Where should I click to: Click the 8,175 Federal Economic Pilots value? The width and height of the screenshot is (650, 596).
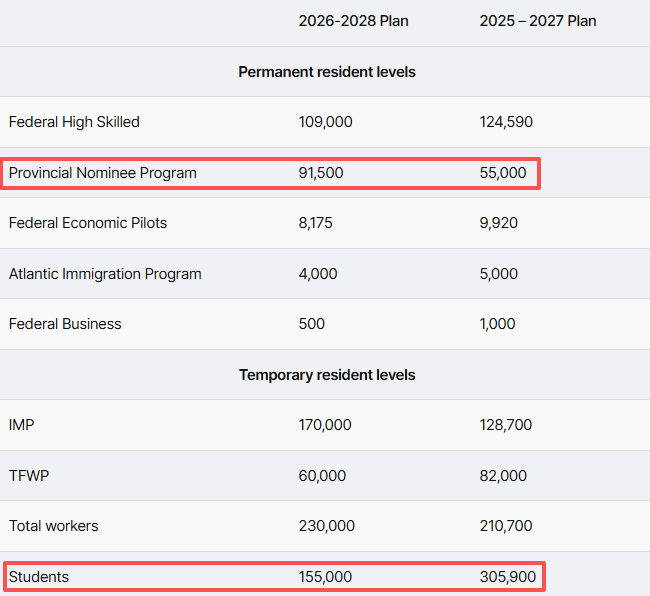click(316, 223)
